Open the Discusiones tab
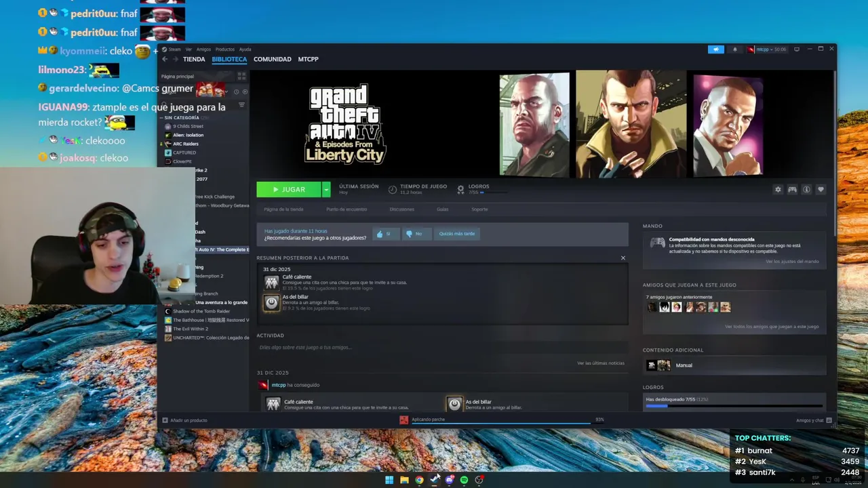Viewport: 868px width, 488px height. coord(401,209)
